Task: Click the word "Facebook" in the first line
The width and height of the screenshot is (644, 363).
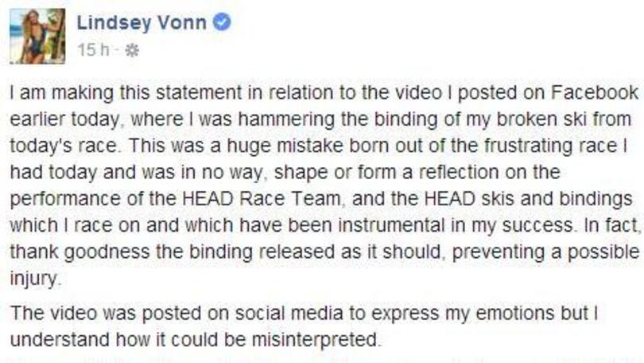Action: pos(594,92)
